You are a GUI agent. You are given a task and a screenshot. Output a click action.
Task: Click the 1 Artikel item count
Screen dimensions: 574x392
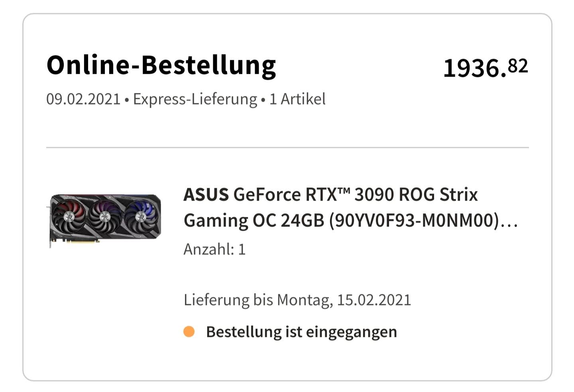297,99
